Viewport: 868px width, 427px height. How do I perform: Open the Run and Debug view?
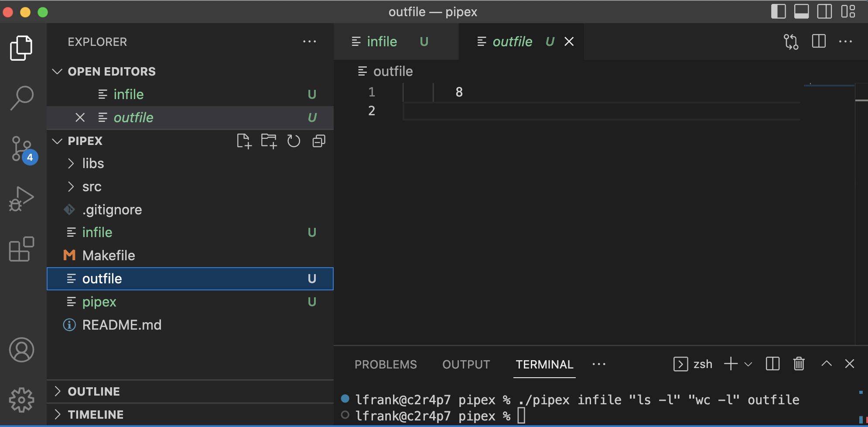coord(21,199)
